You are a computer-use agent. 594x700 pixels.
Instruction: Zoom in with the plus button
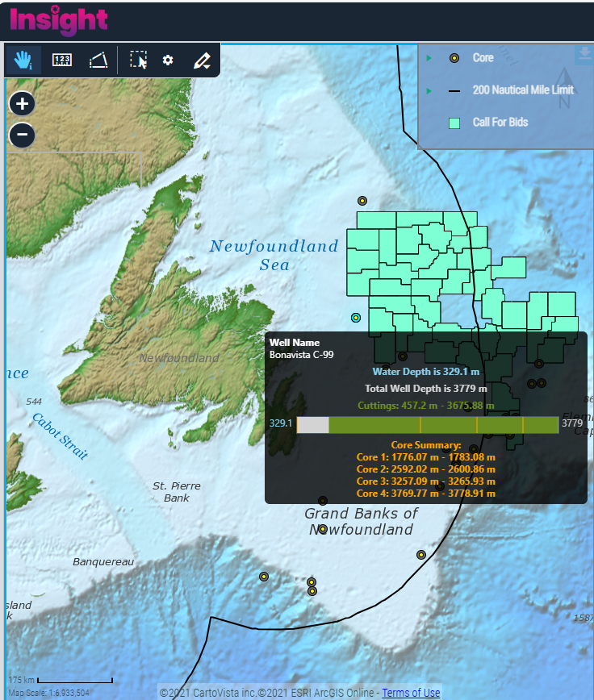(x=22, y=103)
